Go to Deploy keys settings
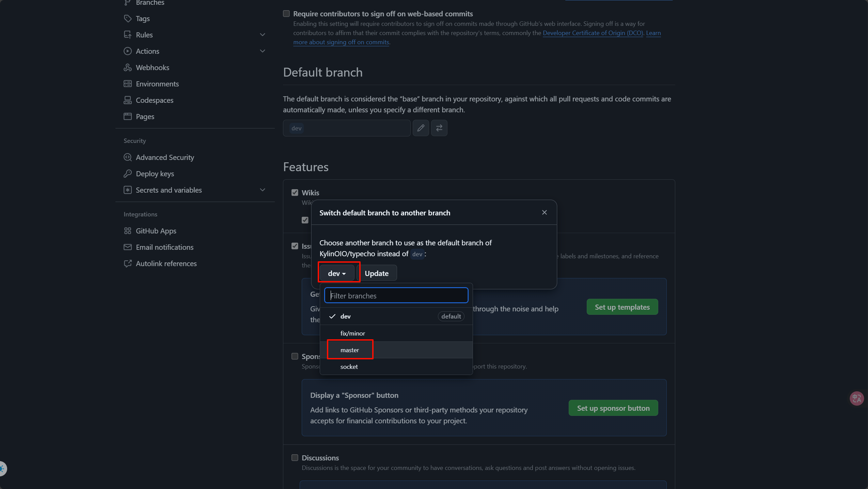This screenshot has height=489, width=868. click(x=155, y=174)
